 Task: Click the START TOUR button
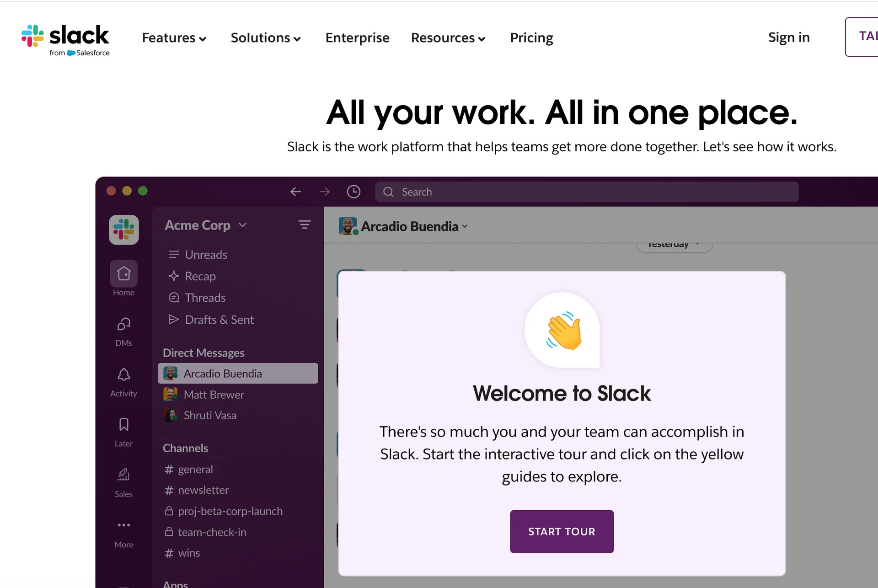pos(562,531)
